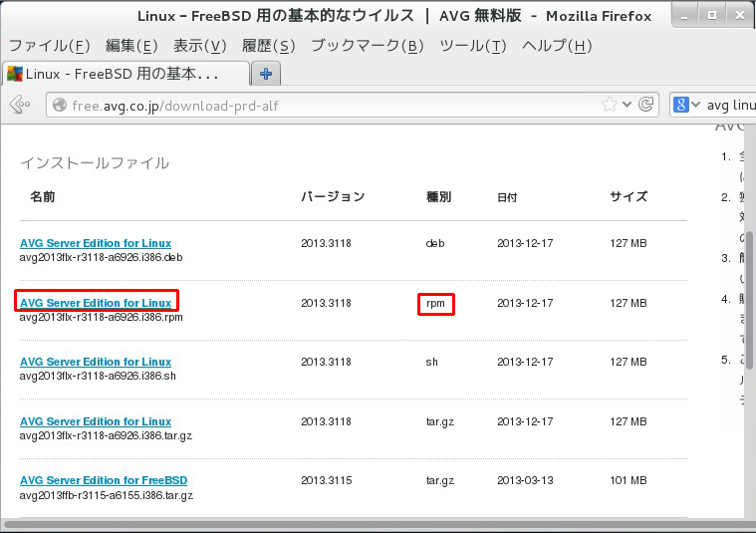Click the AVG favicon on the tab
The height and width of the screenshot is (533, 756).
(x=15, y=74)
